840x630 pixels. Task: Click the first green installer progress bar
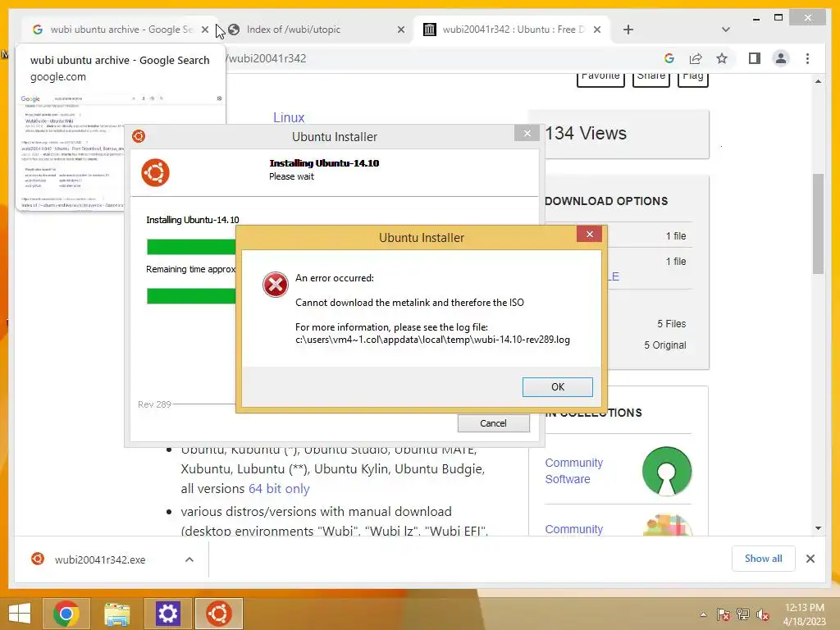click(x=191, y=246)
